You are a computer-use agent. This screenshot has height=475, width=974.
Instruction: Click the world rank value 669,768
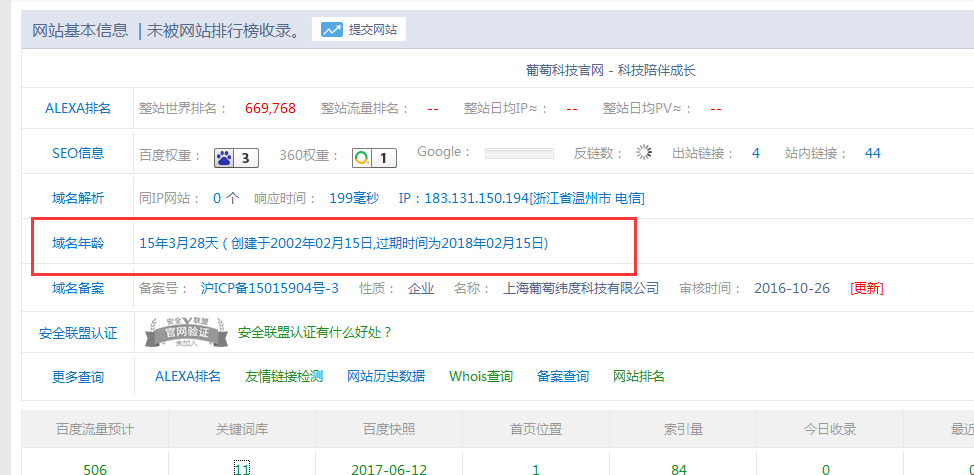[x=270, y=108]
